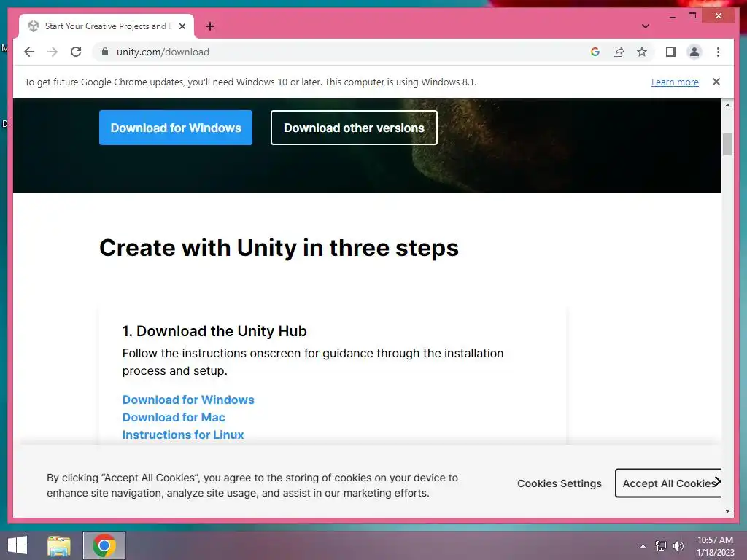Open File Explorer from the taskbar
747x560 pixels.
coord(59,545)
